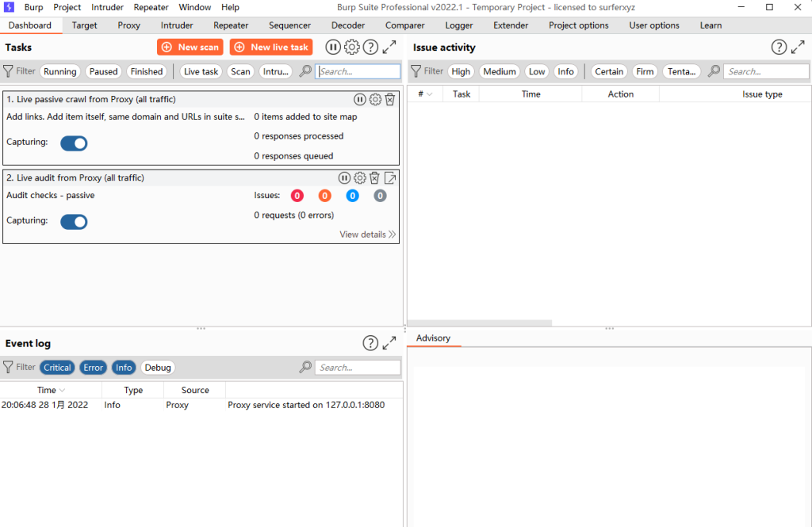Click the magnifier icon in Event log
812x527 pixels.
click(305, 367)
